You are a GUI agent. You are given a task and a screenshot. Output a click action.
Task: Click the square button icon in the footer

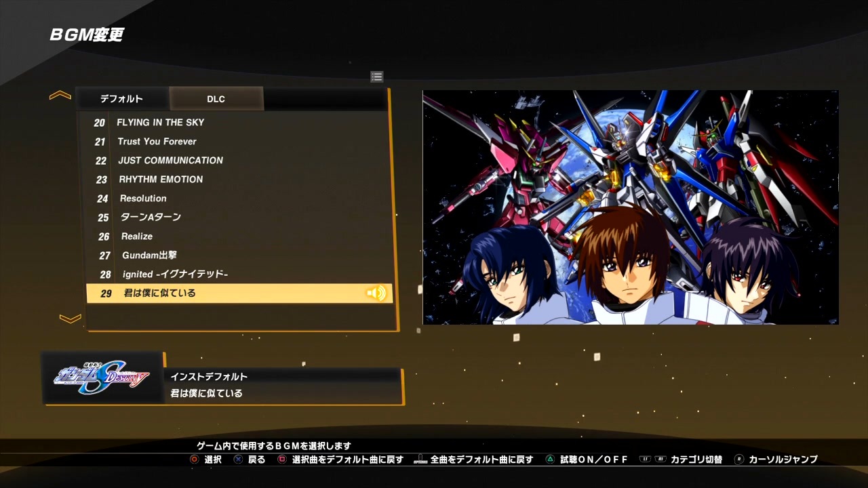281,460
